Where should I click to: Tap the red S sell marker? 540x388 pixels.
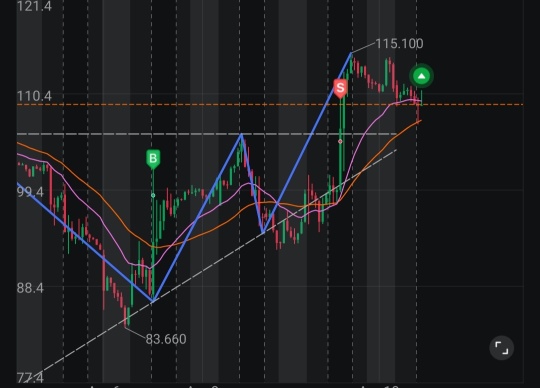coord(340,88)
